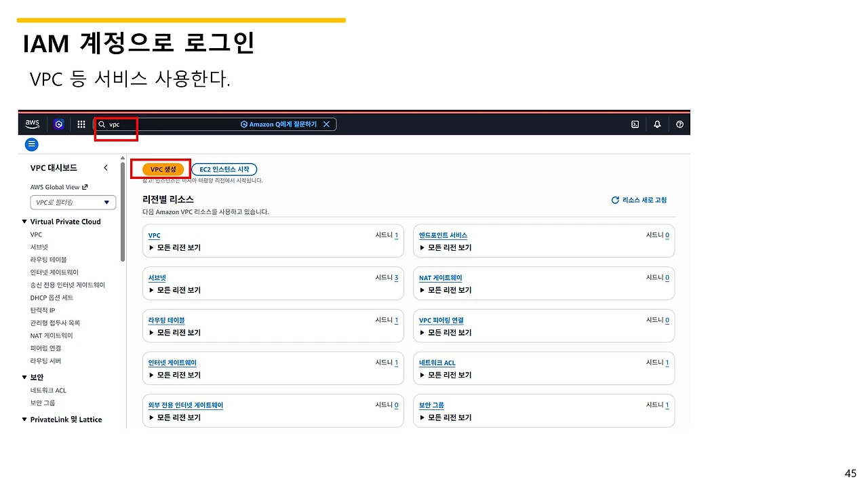Click the external link icon beside AWS Global View
Viewport: 868px width, 488px height.
(x=85, y=187)
